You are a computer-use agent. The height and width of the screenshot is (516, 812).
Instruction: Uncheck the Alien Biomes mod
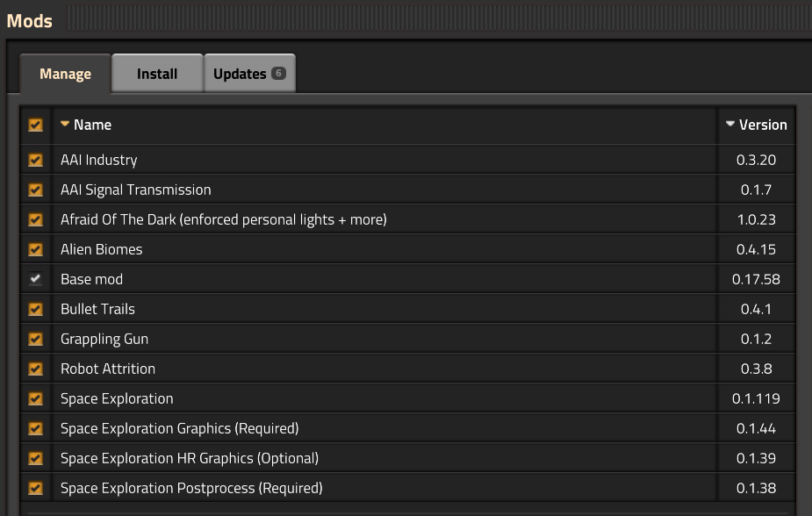pyautogui.click(x=35, y=249)
